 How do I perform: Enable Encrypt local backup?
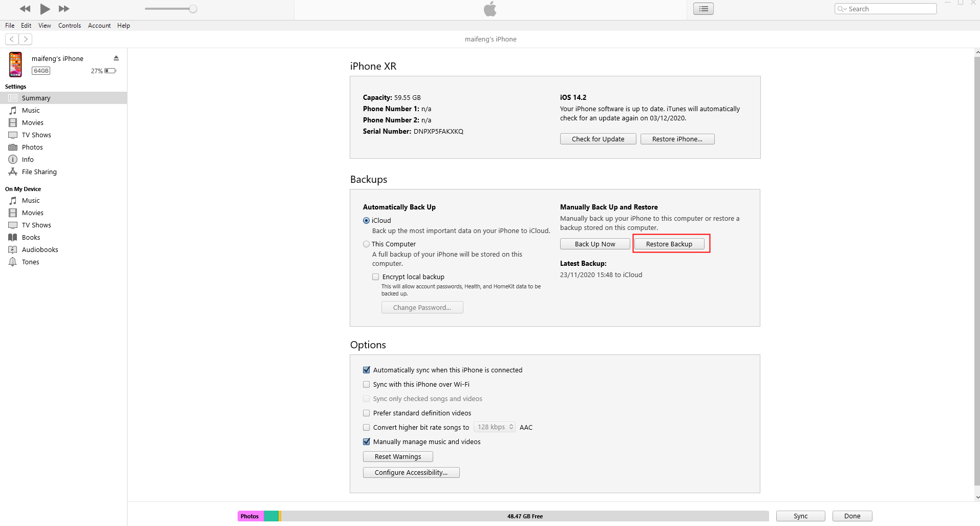pyautogui.click(x=376, y=277)
